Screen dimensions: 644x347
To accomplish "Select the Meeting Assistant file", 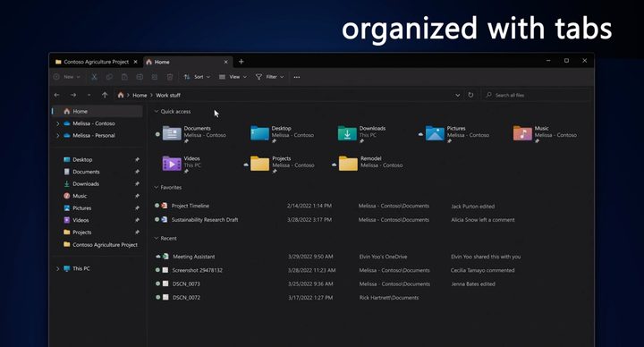I will [x=194, y=257].
